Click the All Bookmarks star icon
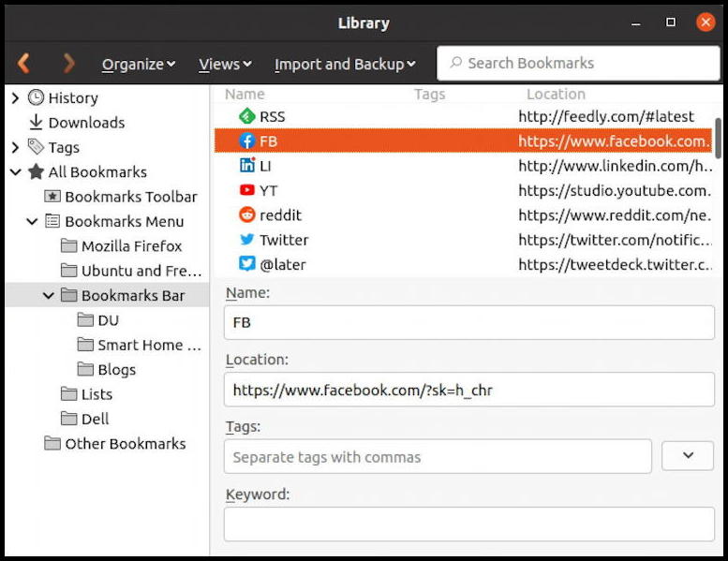This screenshot has width=728, height=561. click(x=36, y=171)
